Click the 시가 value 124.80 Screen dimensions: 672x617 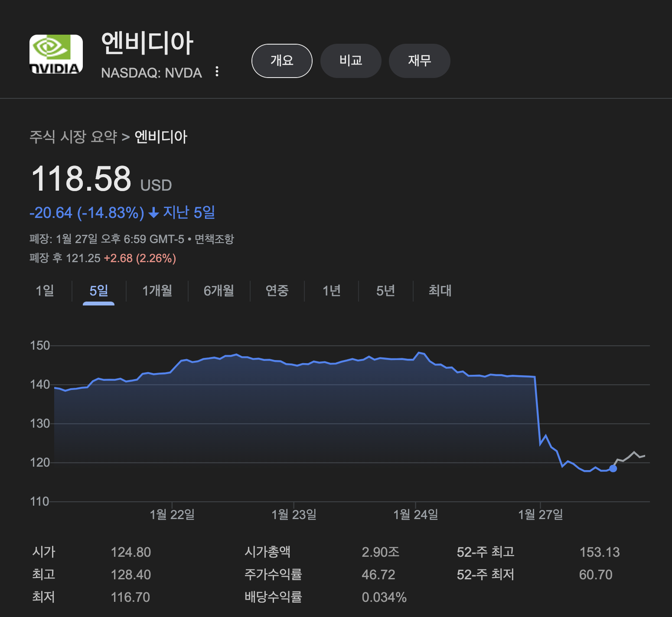[x=131, y=552]
